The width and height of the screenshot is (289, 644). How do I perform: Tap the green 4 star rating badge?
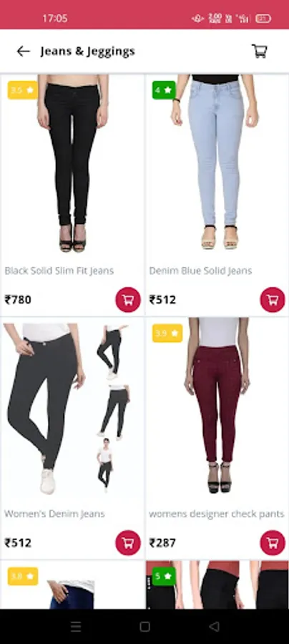point(164,90)
